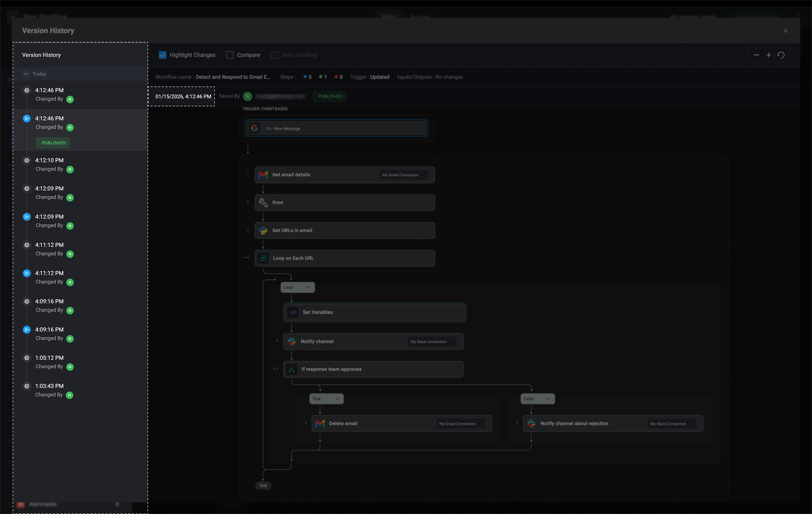Viewport: 812px width, 514px height.
Task: Click the PUBLISHED badge in version list
Action: tap(54, 143)
